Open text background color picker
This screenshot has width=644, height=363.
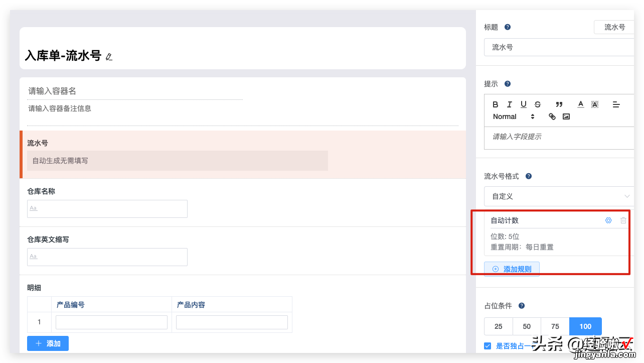595,104
